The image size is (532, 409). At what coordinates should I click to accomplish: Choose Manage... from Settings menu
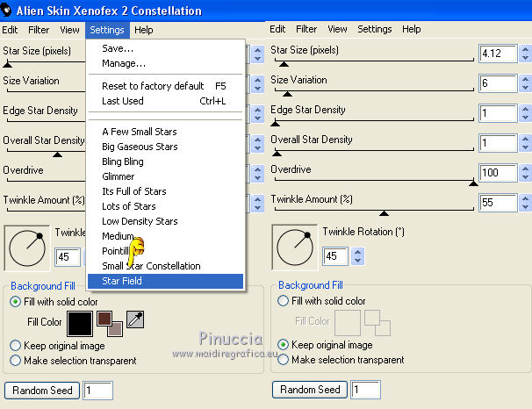click(166, 63)
